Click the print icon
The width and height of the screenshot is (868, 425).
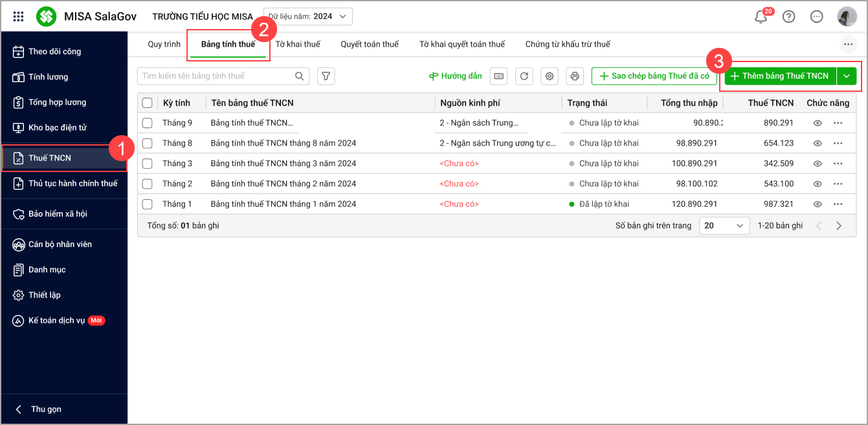tap(575, 76)
